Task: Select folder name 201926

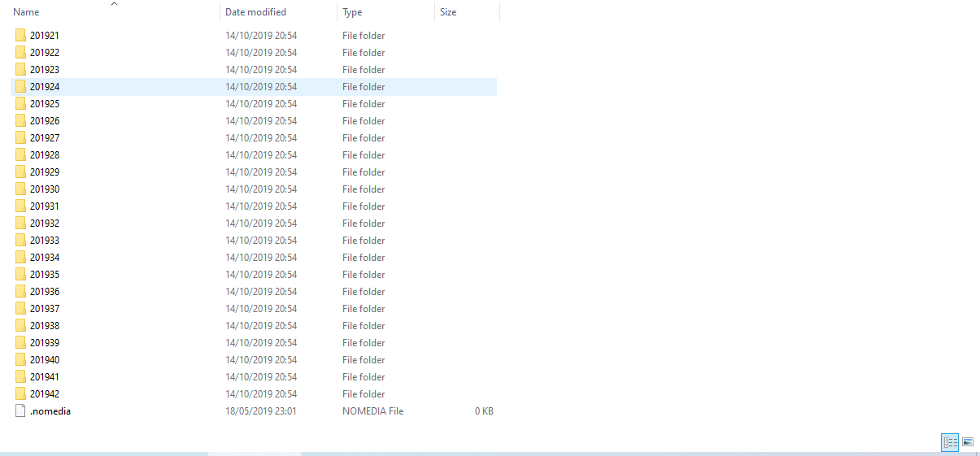Action: click(45, 121)
